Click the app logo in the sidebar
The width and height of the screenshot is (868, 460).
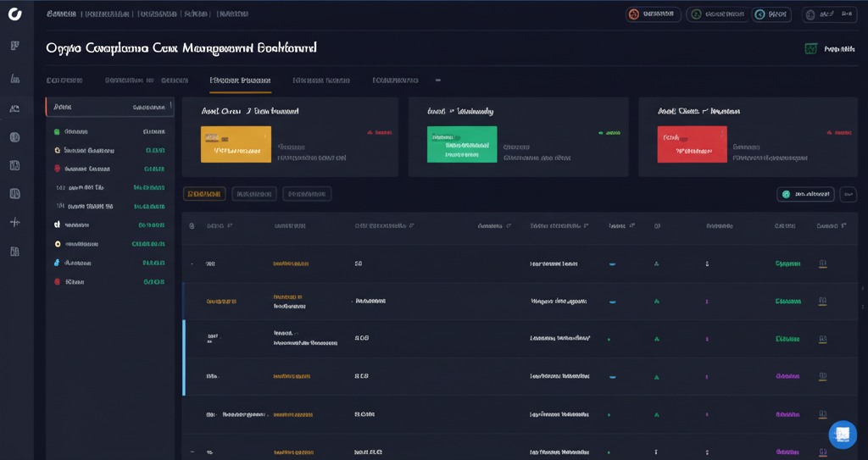pos(14,14)
